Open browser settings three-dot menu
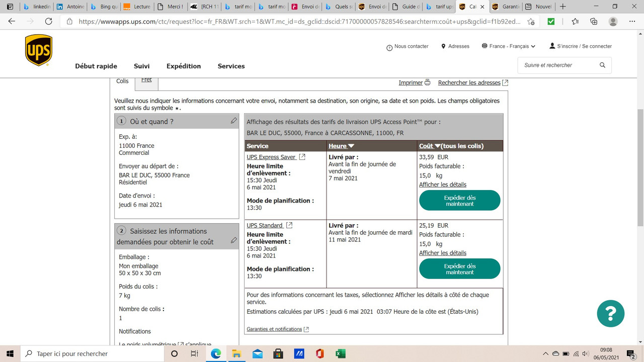 pyautogui.click(x=631, y=22)
